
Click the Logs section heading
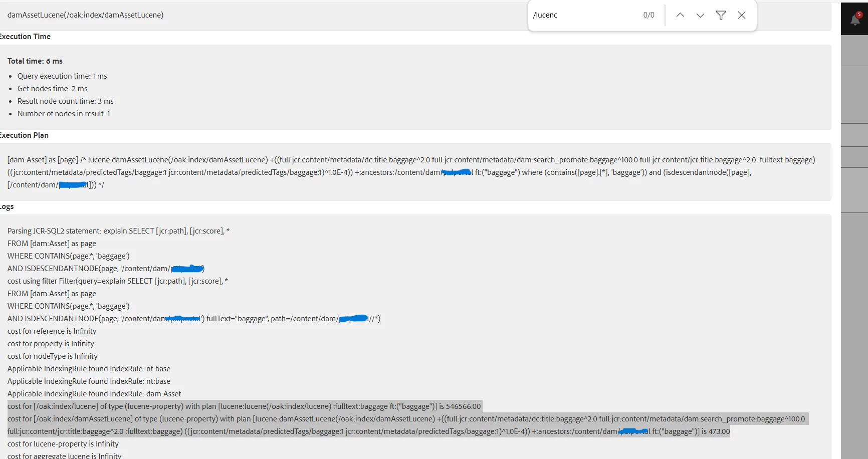tap(7, 206)
